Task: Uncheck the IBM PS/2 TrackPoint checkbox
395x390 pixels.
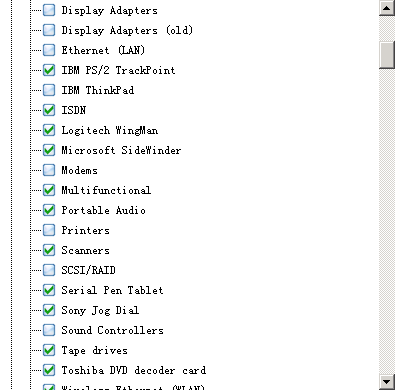Action: (x=49, y=70)
